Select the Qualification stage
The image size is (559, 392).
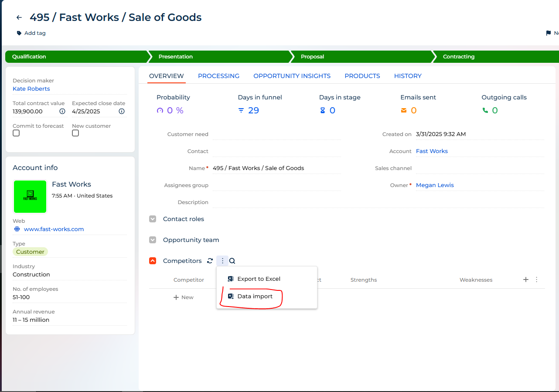point(77,57)
